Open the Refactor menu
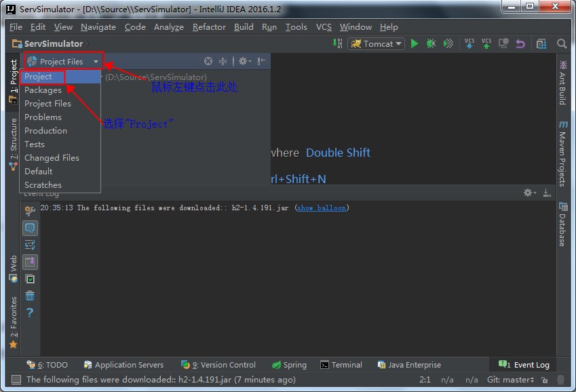 [x=209, y=27]
